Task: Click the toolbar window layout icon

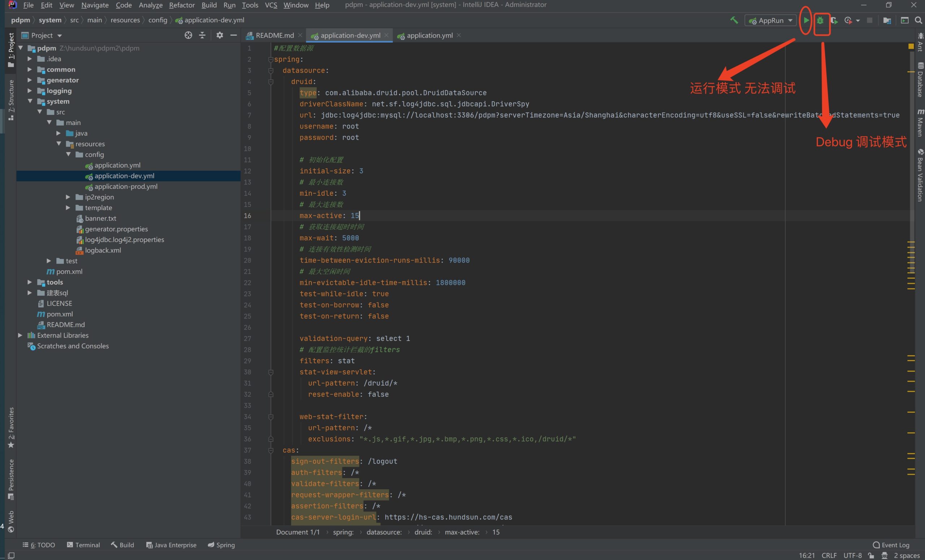Action: (x=905, y=20)
